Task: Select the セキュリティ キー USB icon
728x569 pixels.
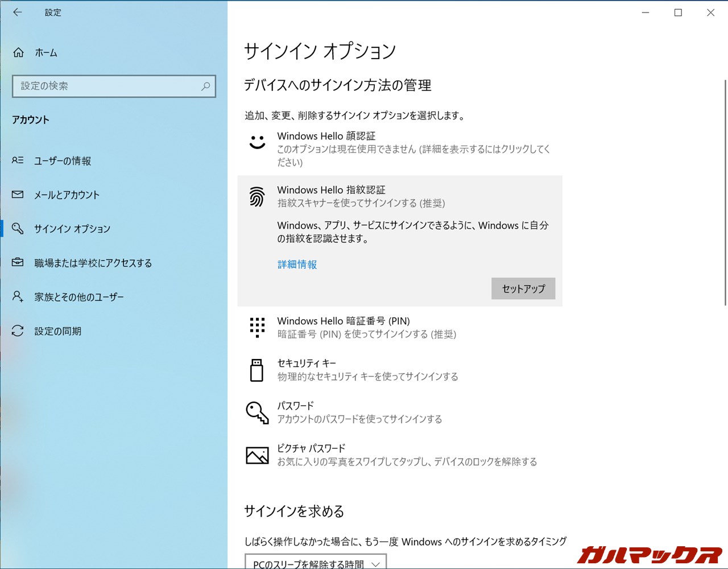Action: (x=257, y=370)
